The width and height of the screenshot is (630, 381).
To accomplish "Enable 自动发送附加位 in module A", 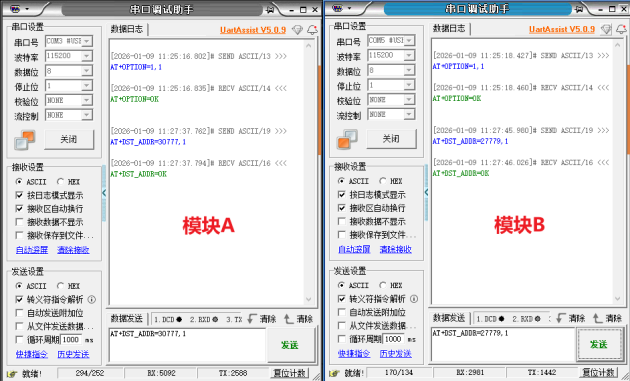I will point(19,313).
